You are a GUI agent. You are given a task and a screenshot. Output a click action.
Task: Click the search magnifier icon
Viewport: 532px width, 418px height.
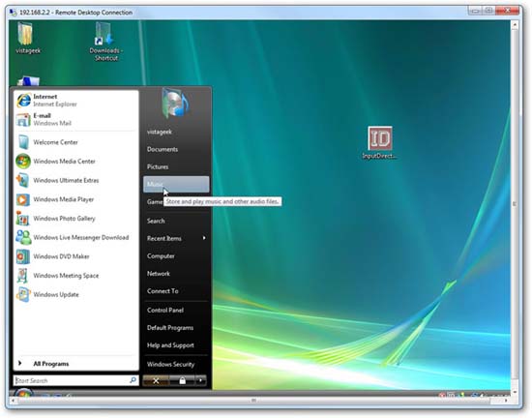click(x=133, y=380)
